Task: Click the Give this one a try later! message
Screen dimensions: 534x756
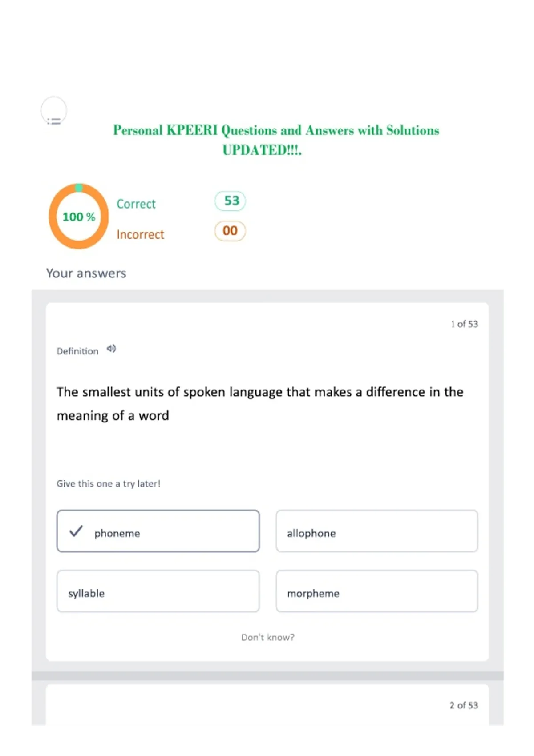Action: tap(108, 483)
